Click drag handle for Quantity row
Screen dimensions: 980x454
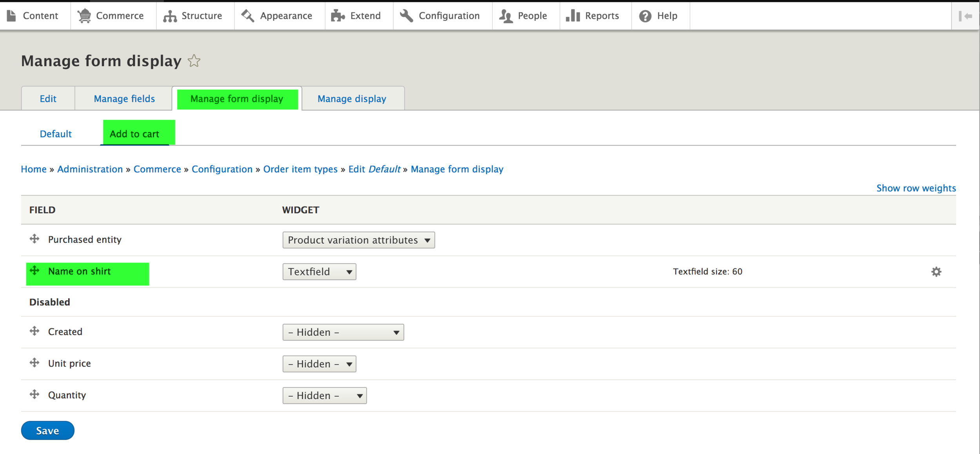tap(34, 394)
